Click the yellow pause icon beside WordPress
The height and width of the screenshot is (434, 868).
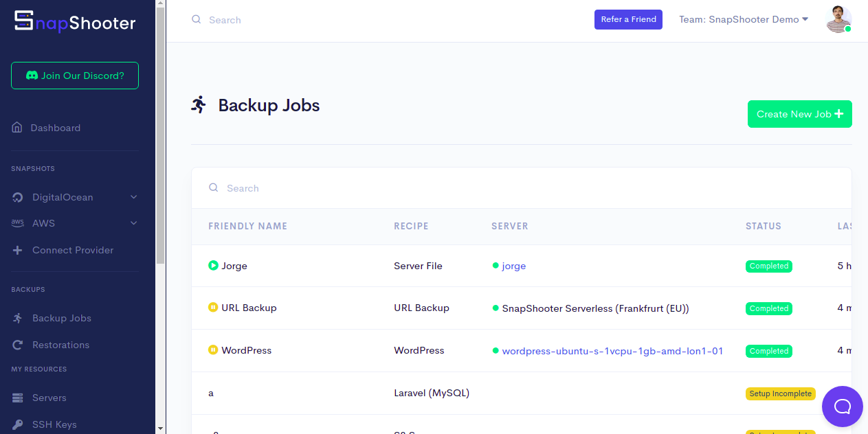click(x=213, y=350)
